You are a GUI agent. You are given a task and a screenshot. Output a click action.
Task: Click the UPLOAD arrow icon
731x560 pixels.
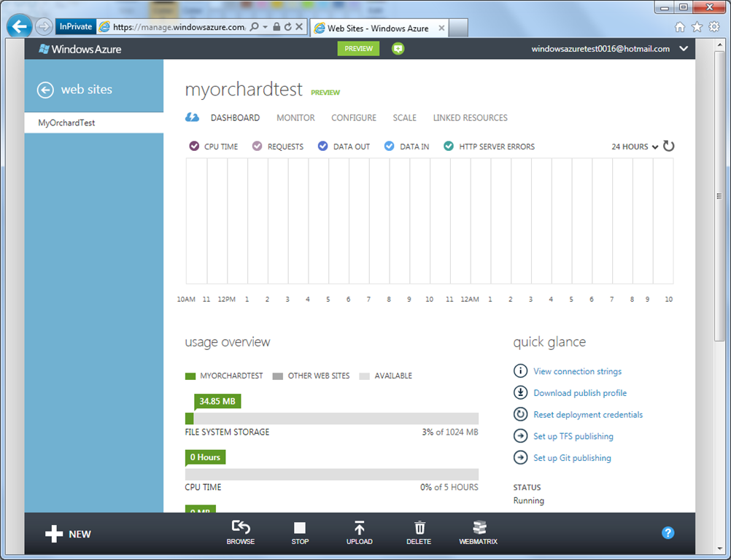tap(359, 528)
